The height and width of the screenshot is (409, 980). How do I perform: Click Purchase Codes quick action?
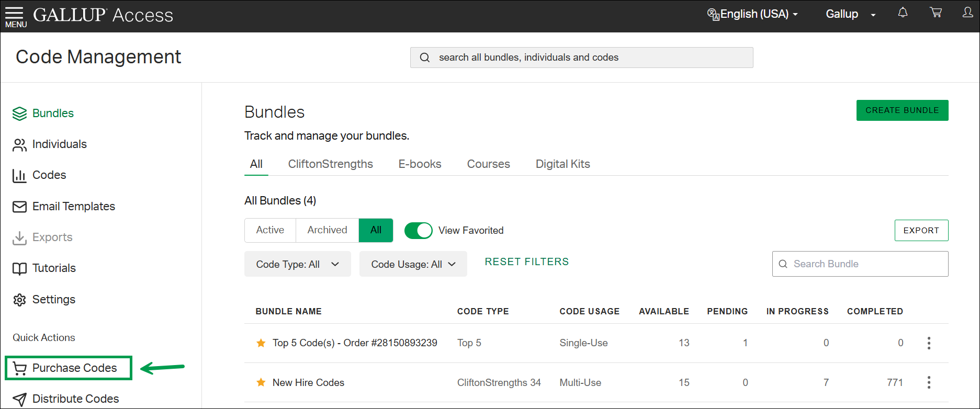coord(69,368)
